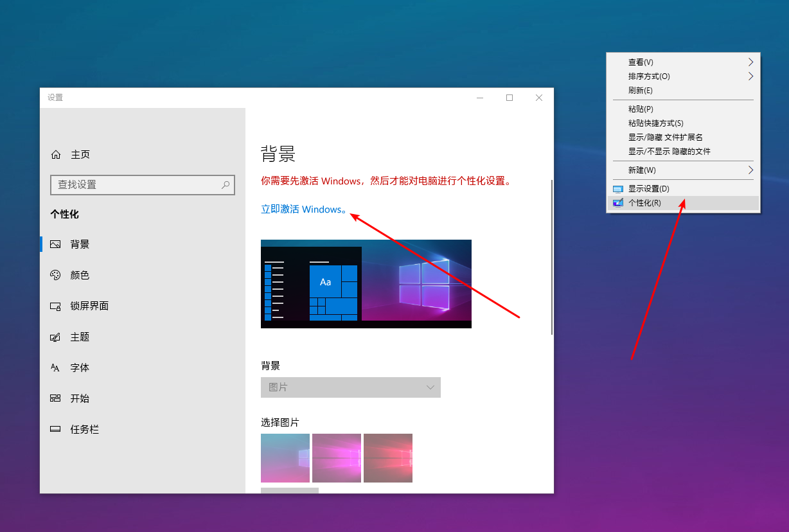The height and width of the screenshot is (532, 789).
Task: Expand the 新建(W) submenu arrow
Action: click(x=750, y=170)
